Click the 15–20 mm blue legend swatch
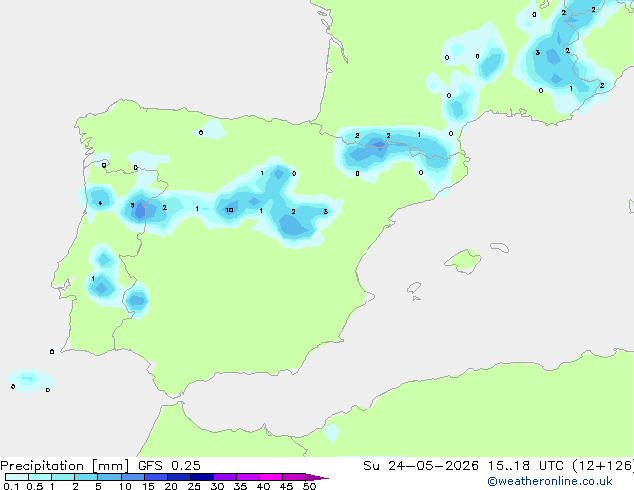 (156, 477)
